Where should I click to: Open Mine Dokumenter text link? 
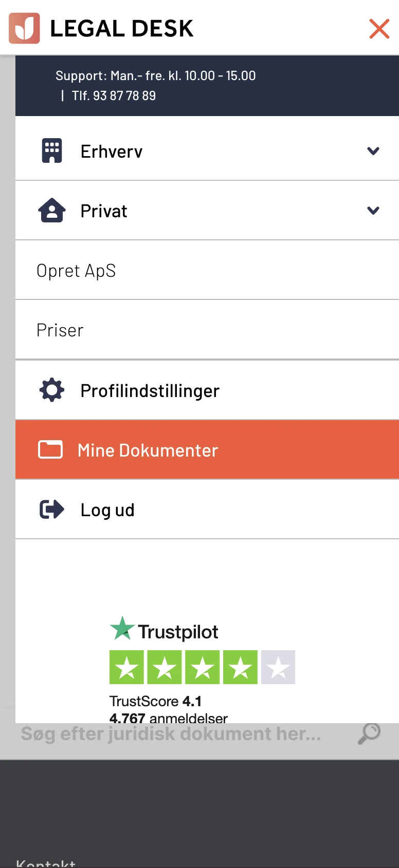pyautogui.click(x=148, y=450)
